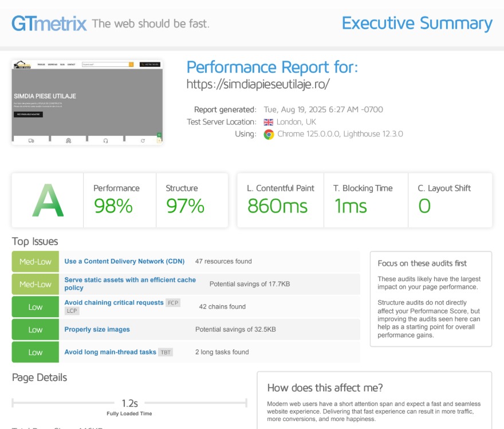Screen dimensions: 504x429
Task: Click the FCP tag badge
Action: click(x=173, y=303)
